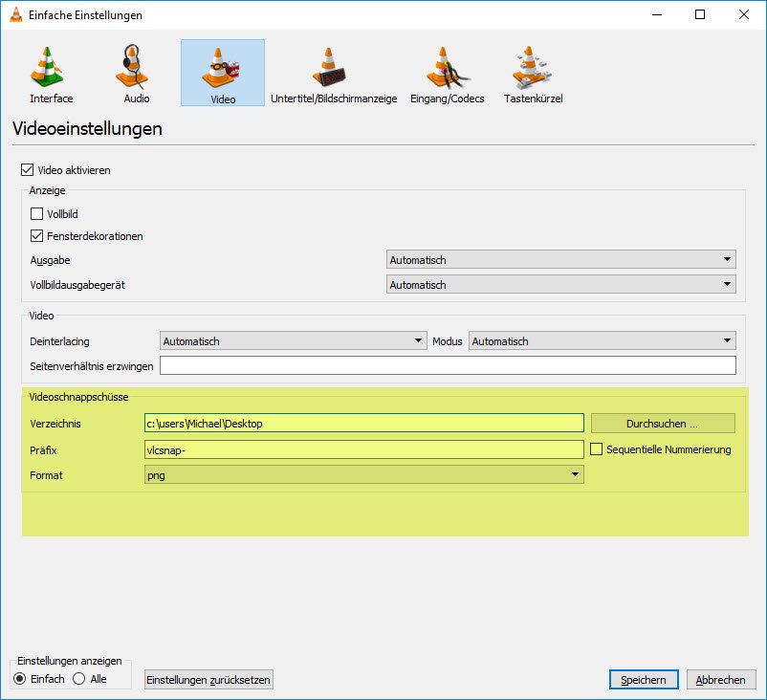
Task: Toggle the Fensterdekorationen checkbox
Action: click(x=36, y=236)
